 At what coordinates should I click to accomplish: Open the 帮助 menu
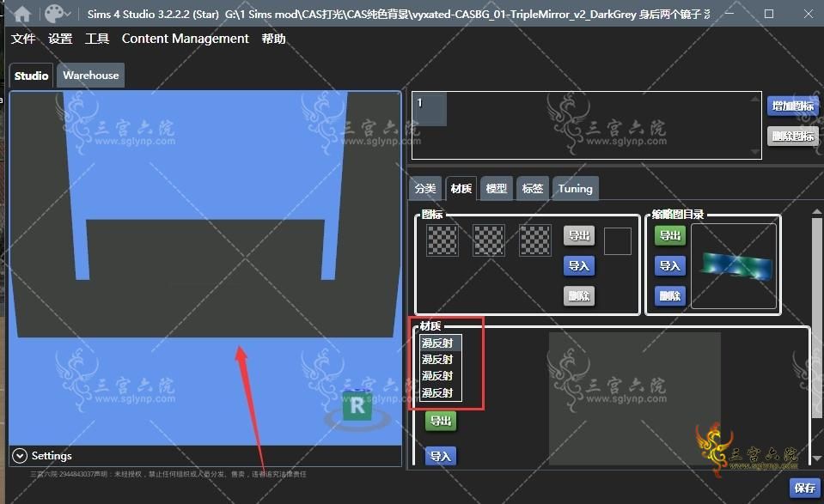tap(273, 39)
